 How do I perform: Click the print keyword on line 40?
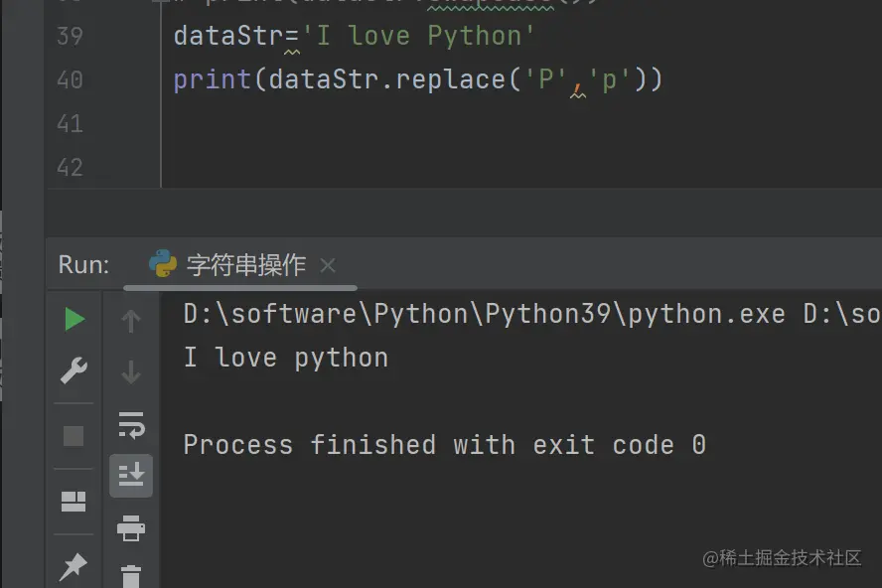pos(213,79)
